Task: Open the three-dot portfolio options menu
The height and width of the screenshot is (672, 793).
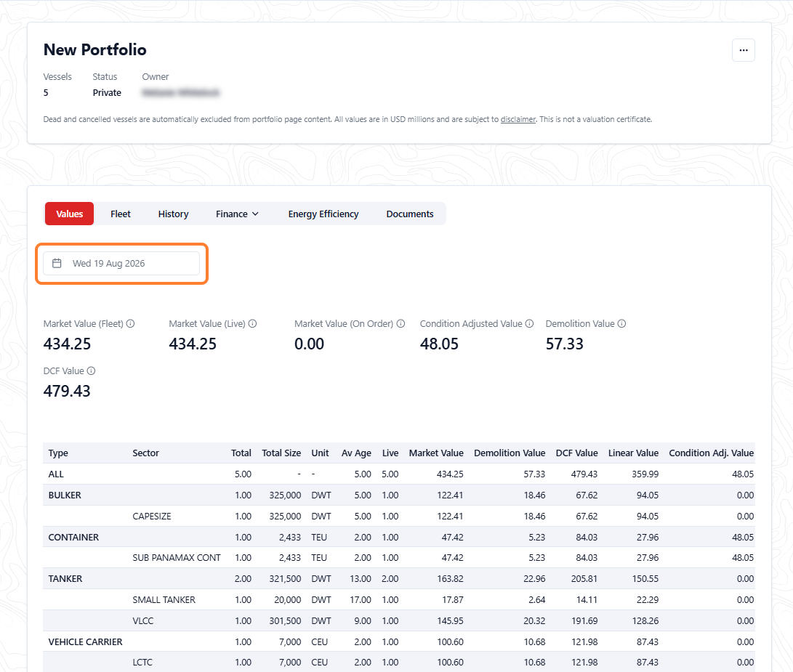Action: (x=743, y=50)
